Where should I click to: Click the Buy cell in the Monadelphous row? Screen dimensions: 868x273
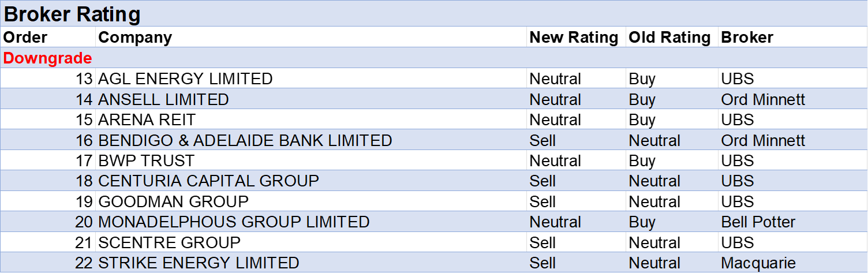click(642, 222)
